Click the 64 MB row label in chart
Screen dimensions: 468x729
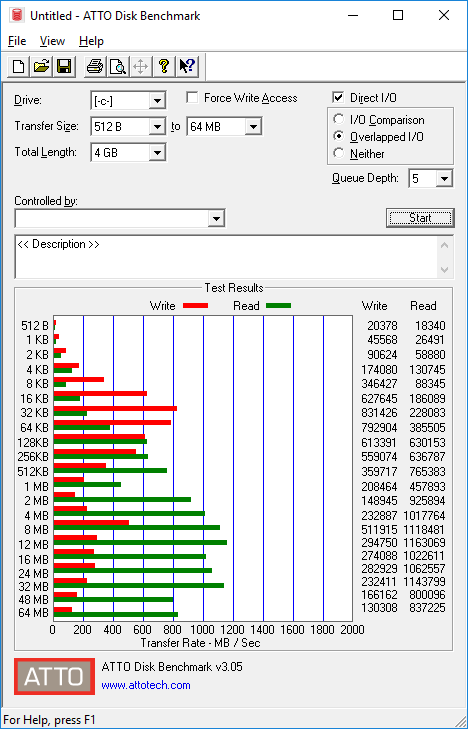[x=33, y=613]
